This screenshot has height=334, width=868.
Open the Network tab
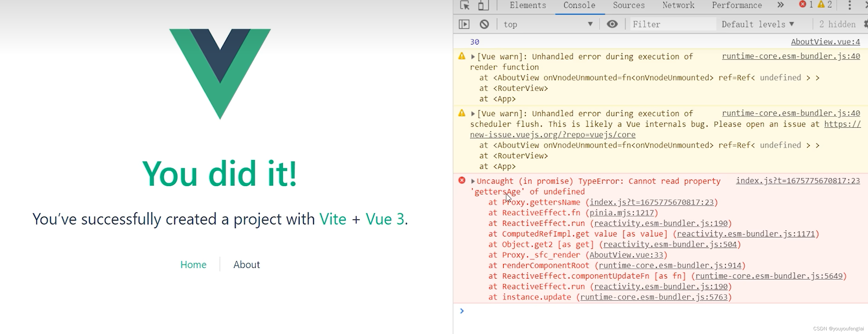point(678,5)
